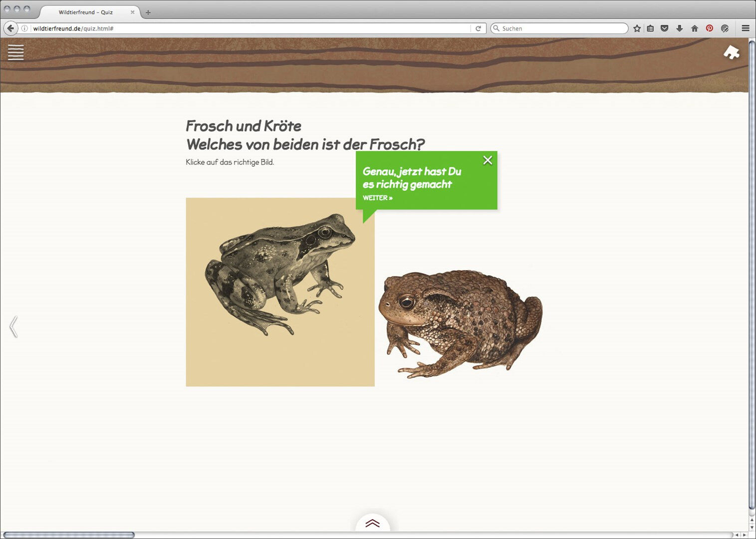The image size is (756, 539).
Task: Open a new browser tab
Action: [x=148, y=12]
